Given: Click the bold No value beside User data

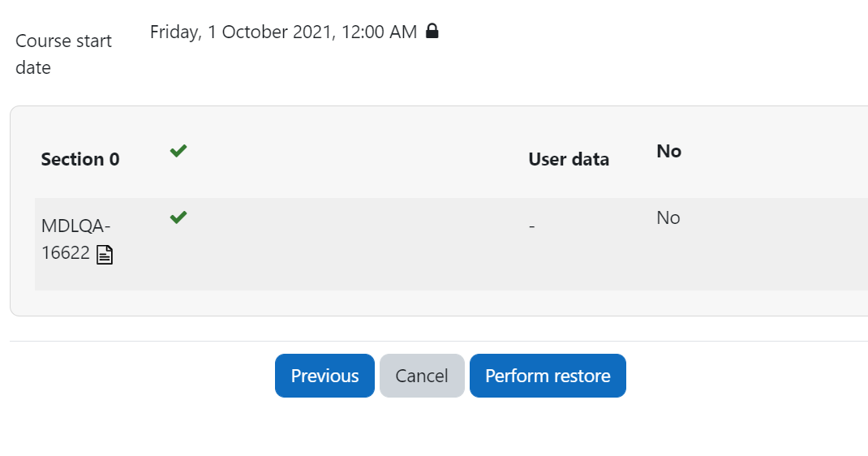Looking at the screenshot, I should click(668, 151).
